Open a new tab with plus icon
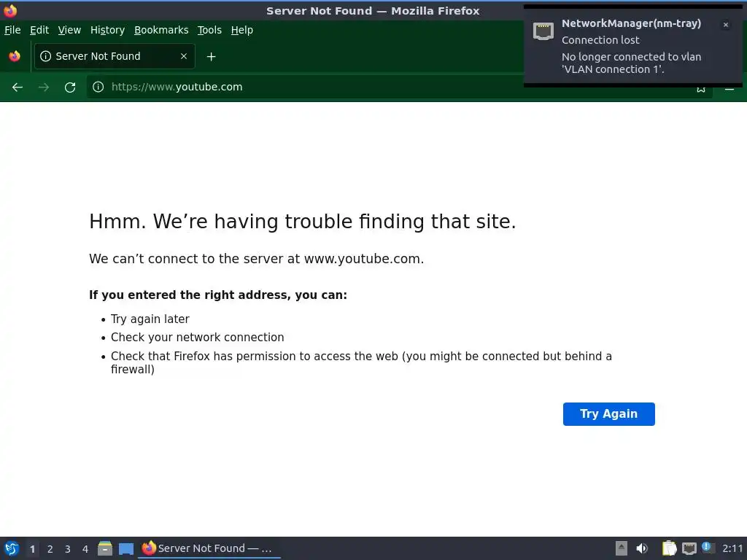The width and height of the screenshot is (747, 560). pos(211,57)
